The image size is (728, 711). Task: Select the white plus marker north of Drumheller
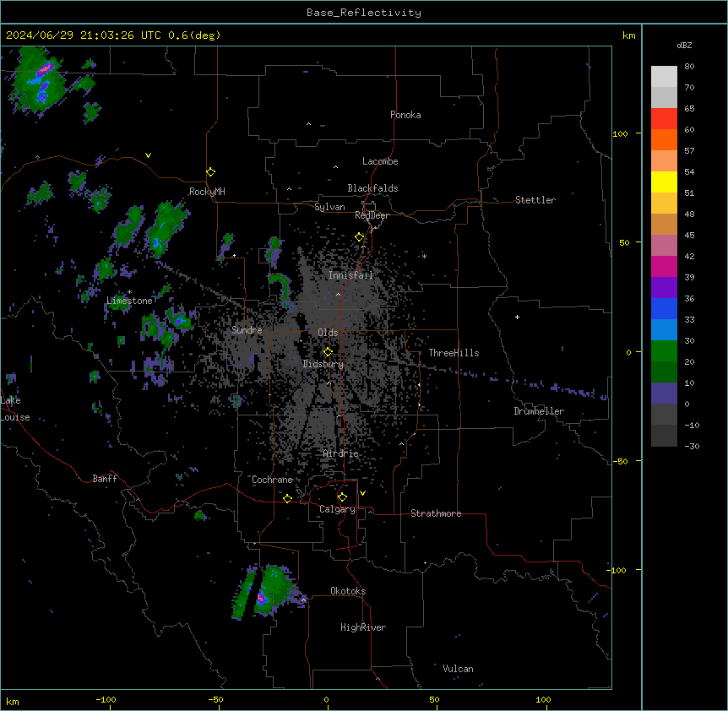517,317
